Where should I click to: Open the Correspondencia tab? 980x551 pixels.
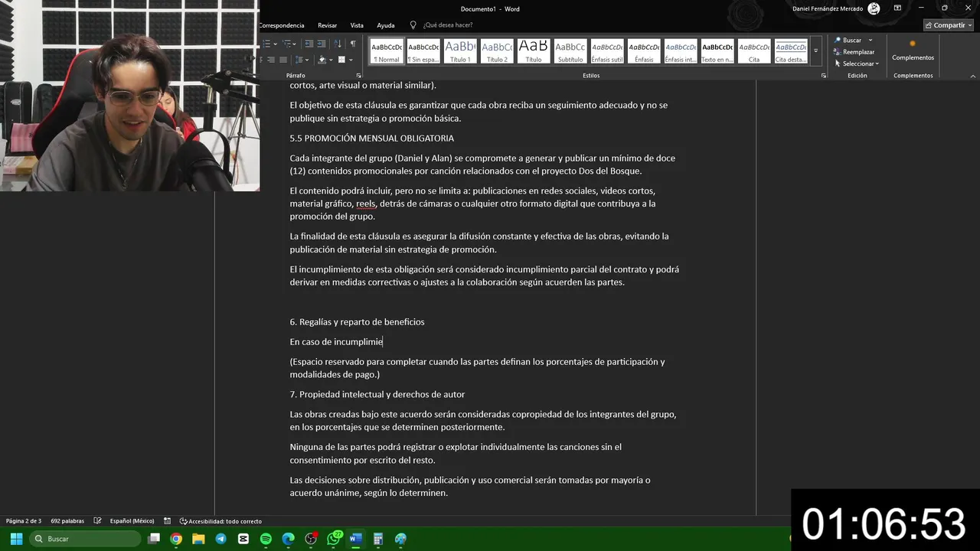pos(281,25)
